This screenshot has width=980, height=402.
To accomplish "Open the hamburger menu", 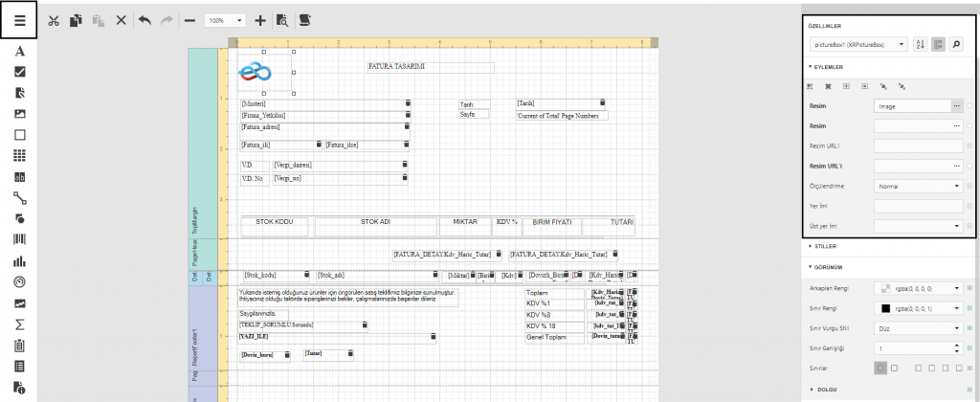I will point(19,19).
